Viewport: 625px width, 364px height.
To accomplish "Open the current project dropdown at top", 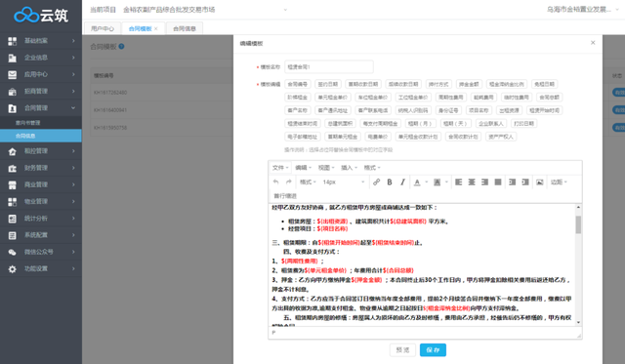I will point(285,10).
